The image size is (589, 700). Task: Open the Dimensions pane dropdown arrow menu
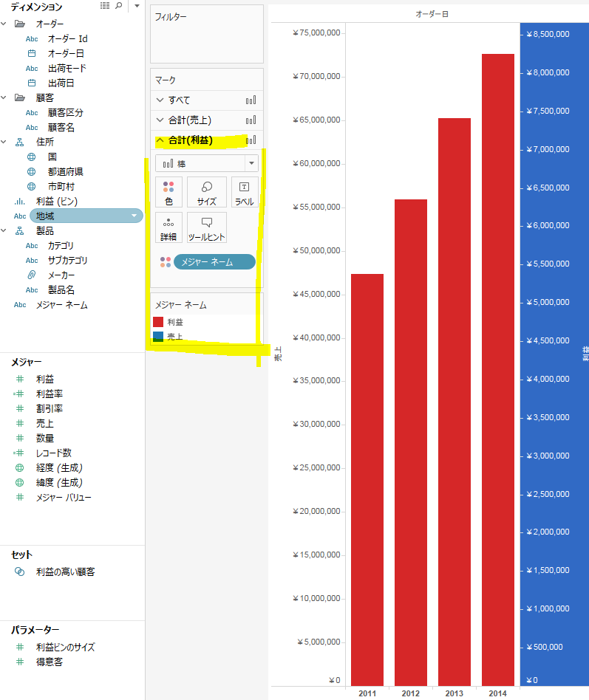tap(137, 6)
